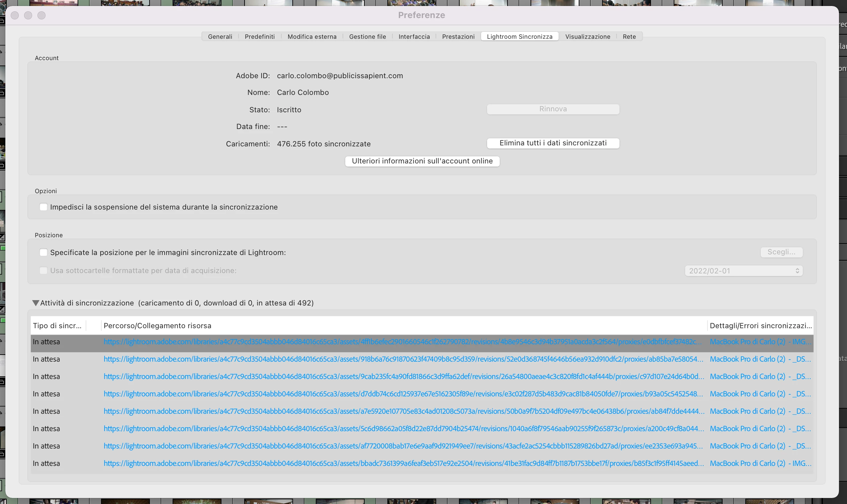Select the Rete tab
This screenshot has height=504, width=847.
click(x=629, y=37)
